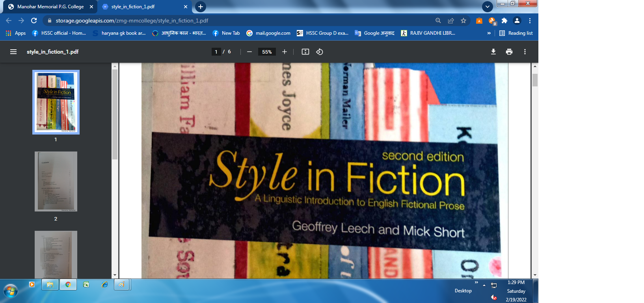Click the PDF page scrollbar down arrow
Image resolution: width=644 pixels, height=303 pixels.
[x=535, y=275]
